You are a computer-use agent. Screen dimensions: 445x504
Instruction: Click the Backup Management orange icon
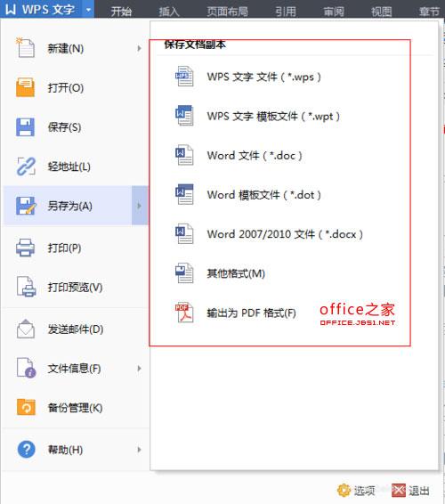(26, 407)
